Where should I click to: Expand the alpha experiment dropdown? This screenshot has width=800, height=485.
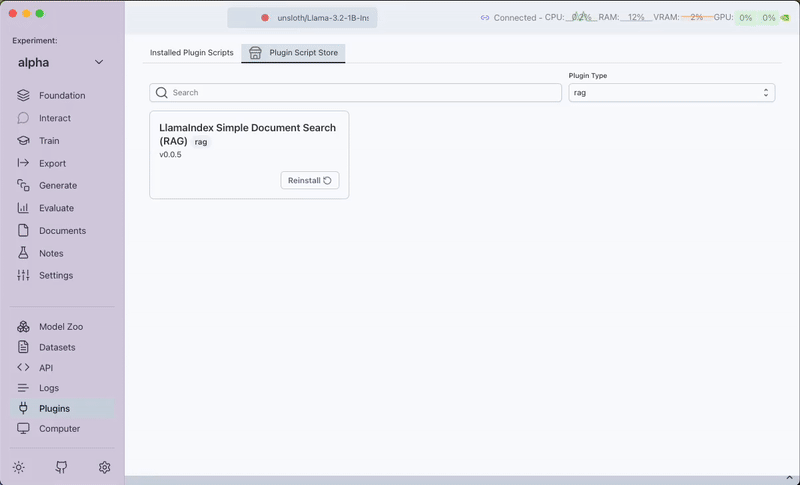tap(98, 63)
